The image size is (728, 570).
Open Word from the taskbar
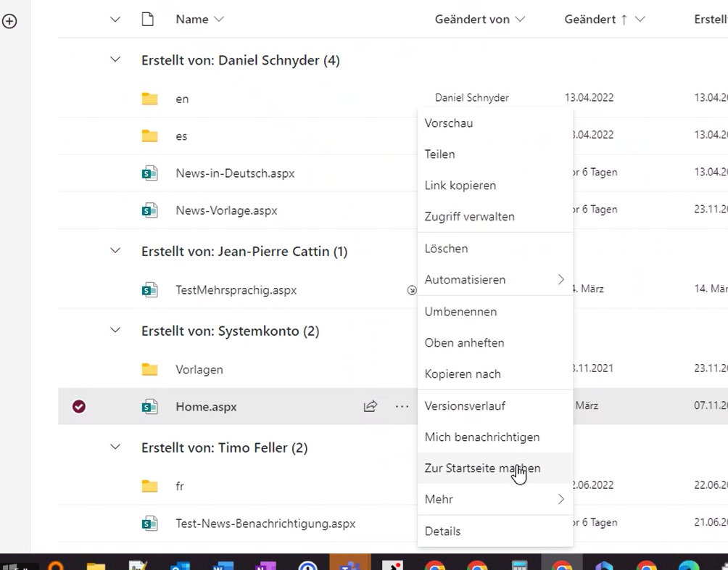223,564
